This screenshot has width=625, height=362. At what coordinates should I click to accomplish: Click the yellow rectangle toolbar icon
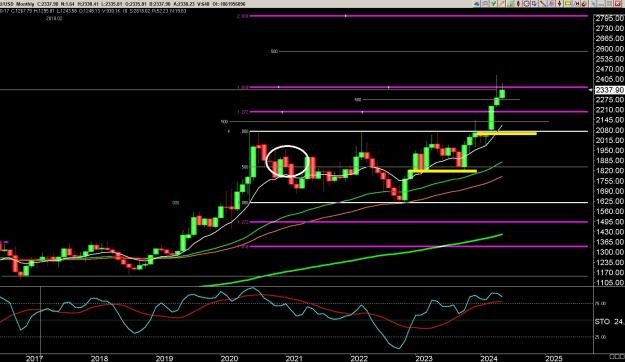pos(568,4)
